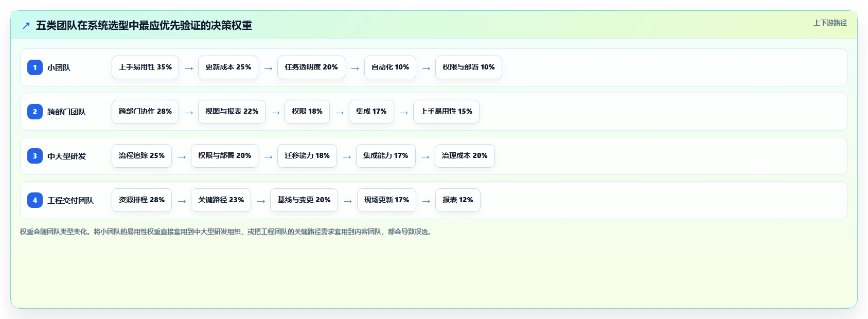Click the footnote starting with 权重会随团队类型变化

coord(227,232)
